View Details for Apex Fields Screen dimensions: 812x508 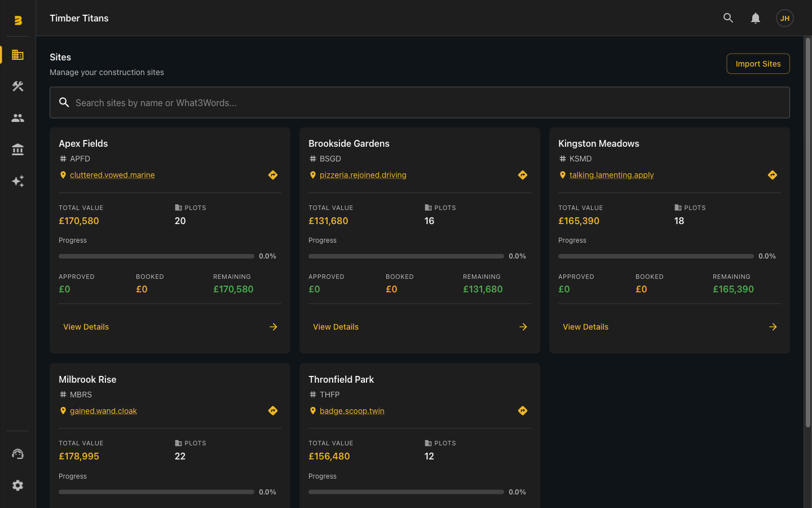coord(86,326)
